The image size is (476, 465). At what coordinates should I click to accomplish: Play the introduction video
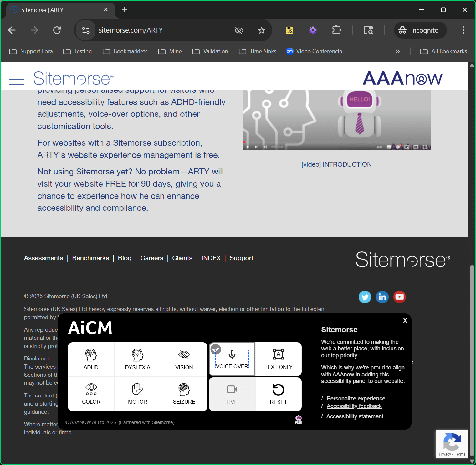coord(248,147)
